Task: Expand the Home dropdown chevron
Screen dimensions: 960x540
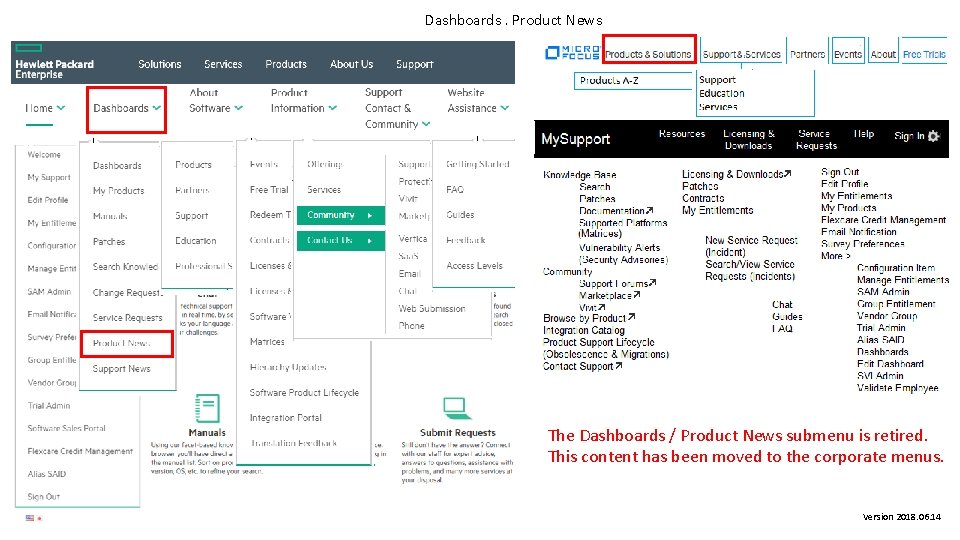Action: tap(61, 108)
